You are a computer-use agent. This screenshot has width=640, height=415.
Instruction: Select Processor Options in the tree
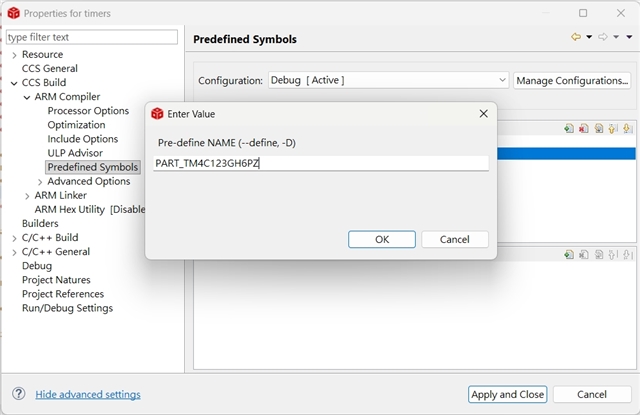[88, 111]
